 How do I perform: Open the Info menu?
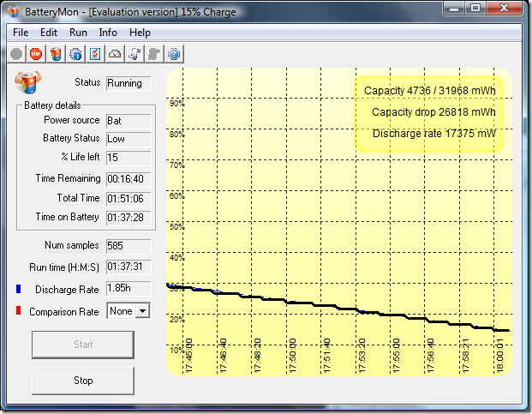[x=108, y=33]
